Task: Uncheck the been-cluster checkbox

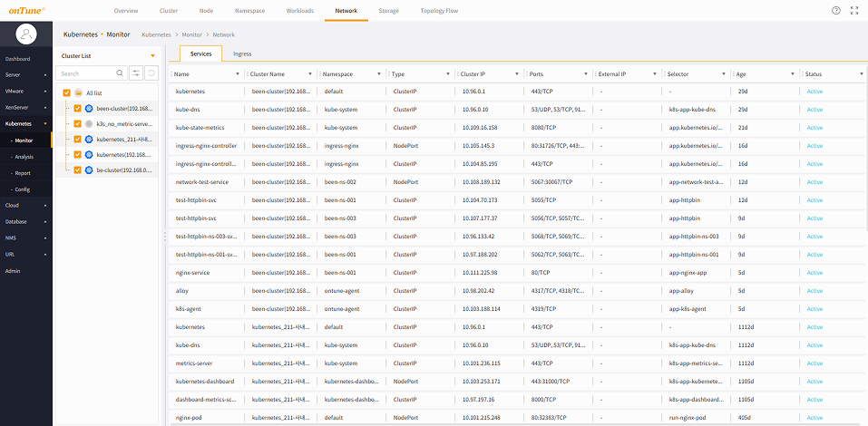Action: (77, 109)
